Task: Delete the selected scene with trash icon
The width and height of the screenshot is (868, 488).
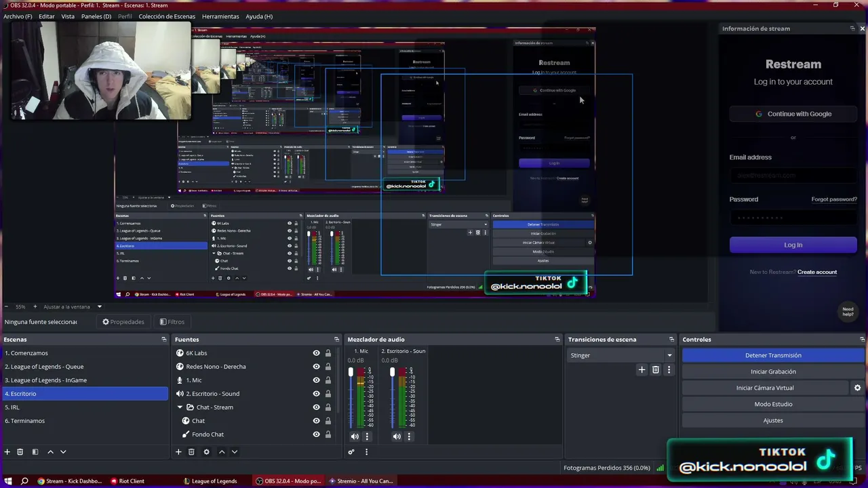Action: pyautogui.click(x=20, y=452)
